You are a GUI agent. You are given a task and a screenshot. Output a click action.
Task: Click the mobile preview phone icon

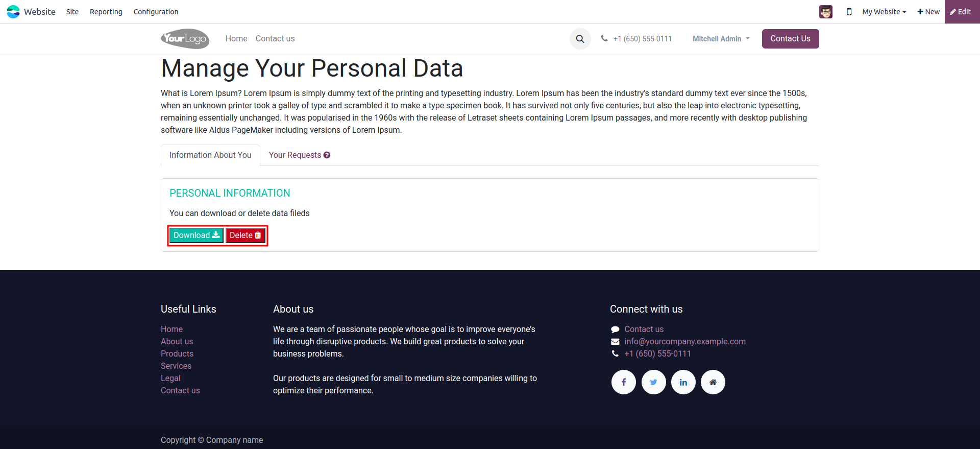point(849,12)
